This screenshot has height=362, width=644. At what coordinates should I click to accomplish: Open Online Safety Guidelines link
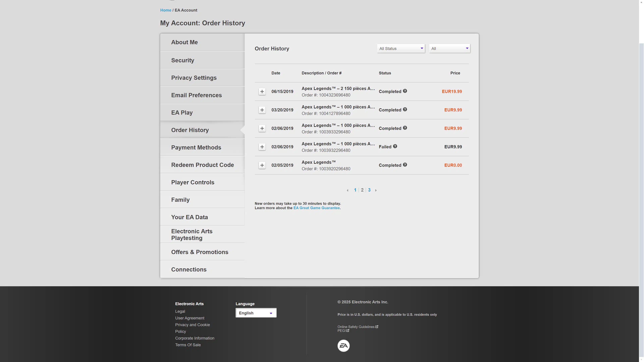[x=356, y=327]
